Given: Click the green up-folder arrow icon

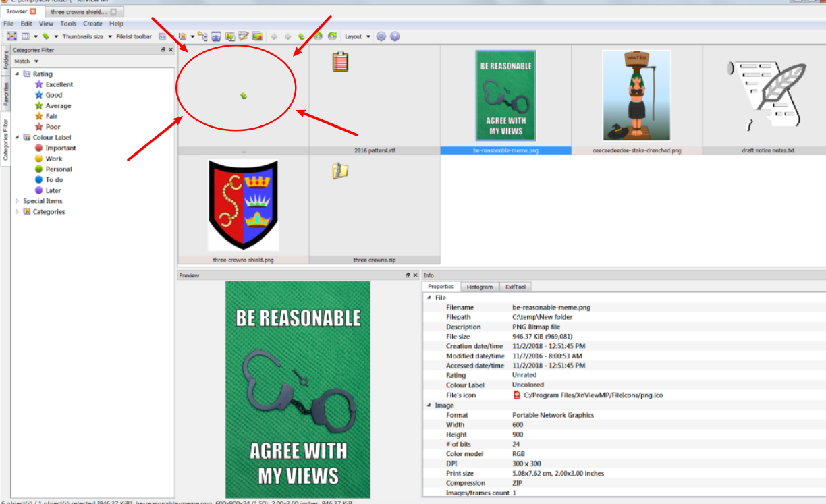Looking at the screenshot, I should 301,36.
